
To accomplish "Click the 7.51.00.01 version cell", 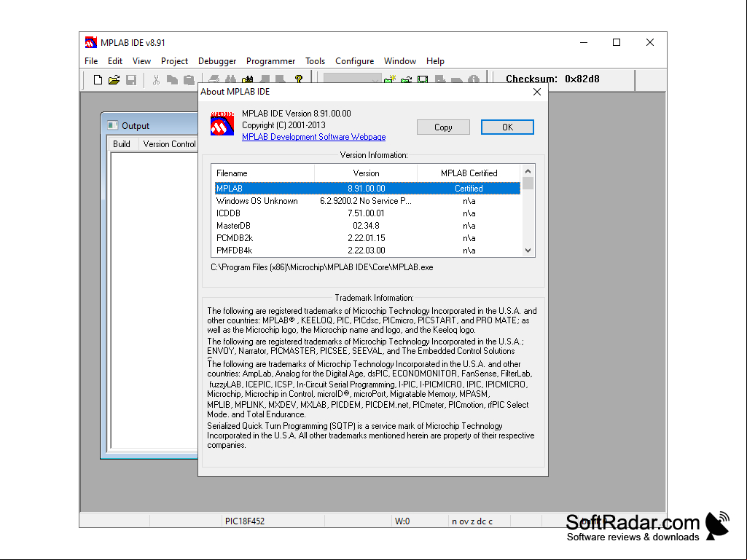I will coord(366,213).
